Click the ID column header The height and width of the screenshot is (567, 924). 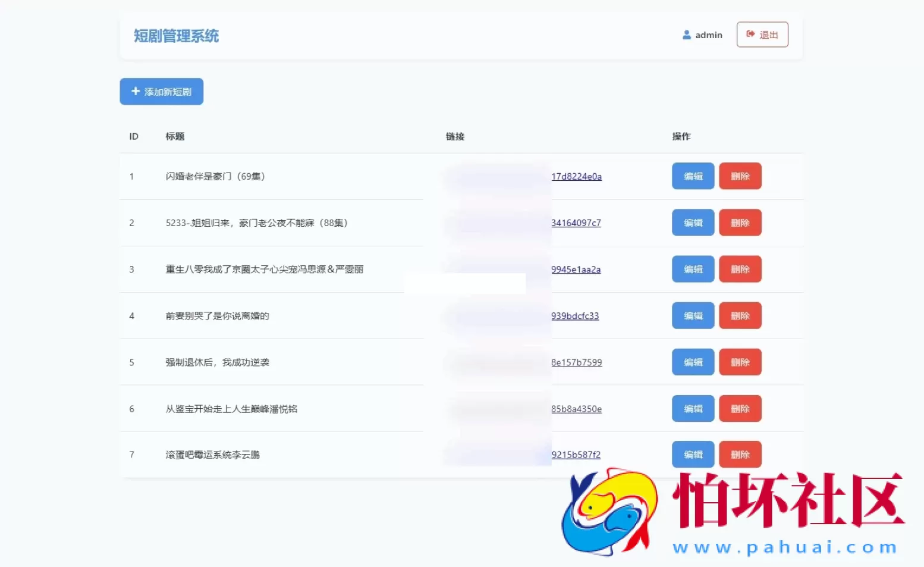pyautogui.click(x=134, y=136)
